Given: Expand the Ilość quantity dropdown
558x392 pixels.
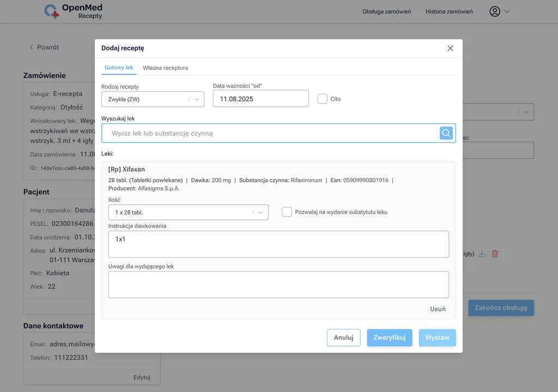Looking at the screenshot, I should click(x=188, y=212).
